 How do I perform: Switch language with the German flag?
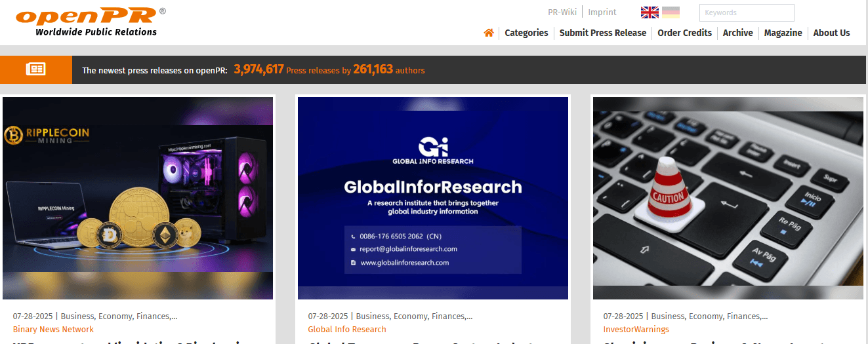[671, 12]
